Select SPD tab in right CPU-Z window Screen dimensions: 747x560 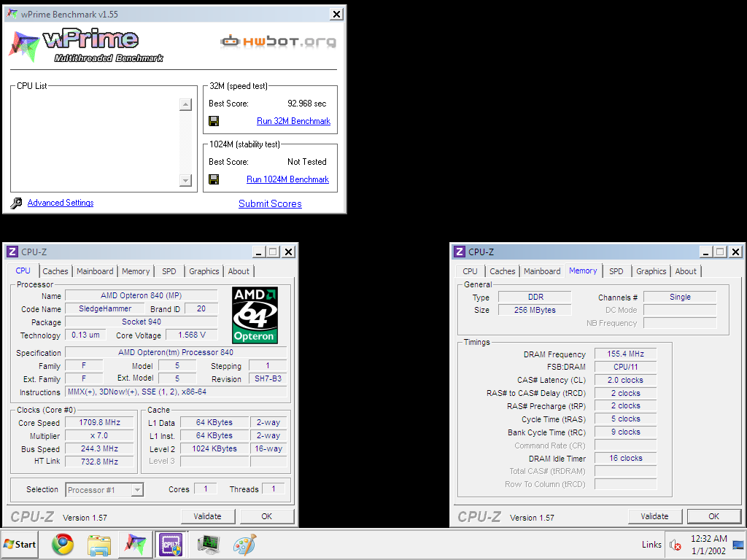[x=616, y=271]
